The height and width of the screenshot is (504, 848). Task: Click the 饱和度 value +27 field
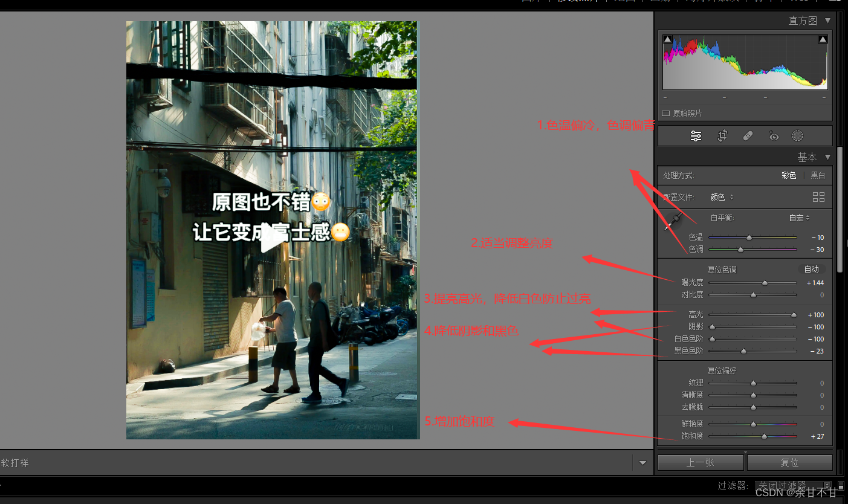tap(818, 436)
